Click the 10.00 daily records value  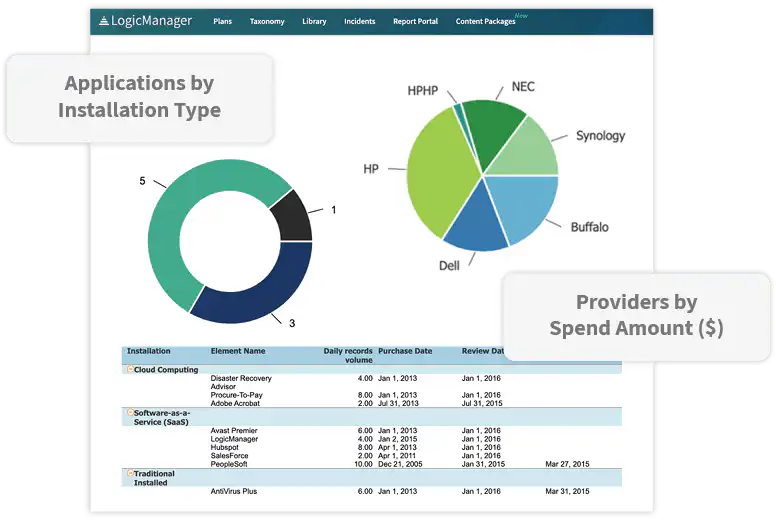pyautogui.click(x=363, y=464)
